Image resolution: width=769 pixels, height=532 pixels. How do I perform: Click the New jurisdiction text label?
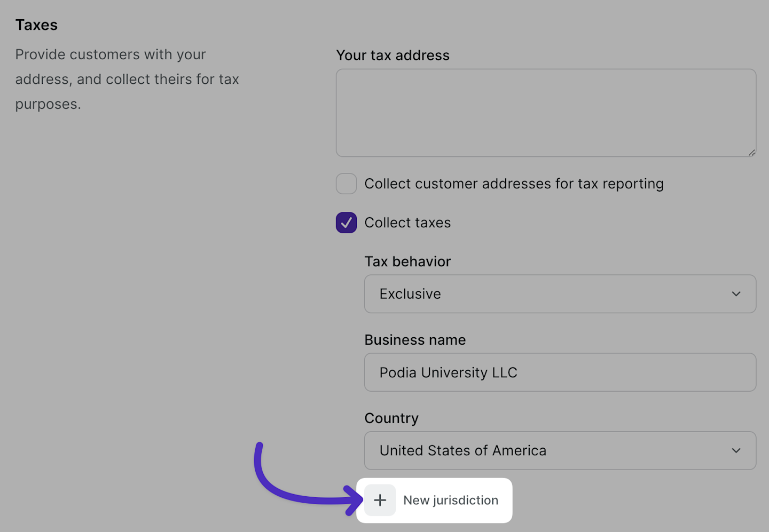[451, 501]
